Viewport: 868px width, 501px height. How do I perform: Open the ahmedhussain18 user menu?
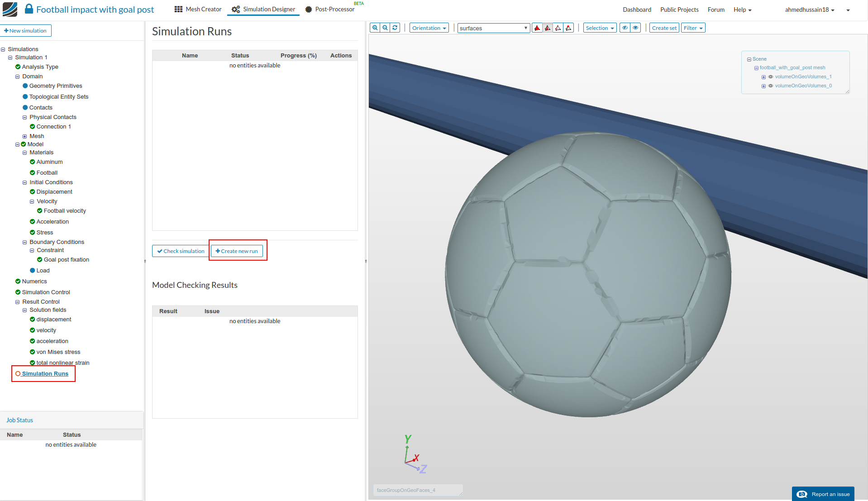pos(810,10)
